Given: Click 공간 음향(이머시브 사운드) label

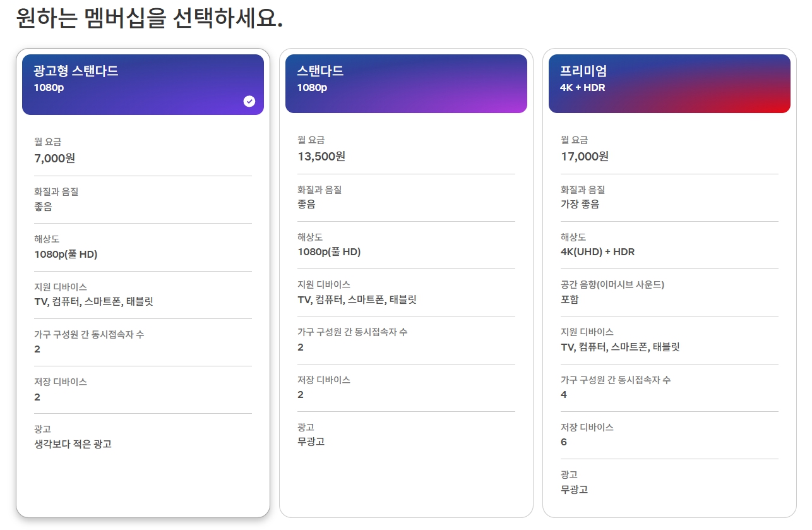Looking at the screenshot, I should [x=612, y=284].
